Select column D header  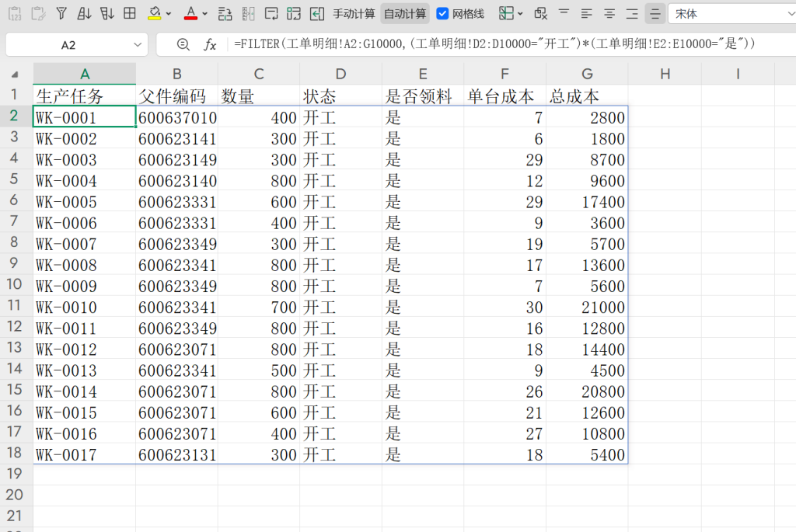pos(340,74)
